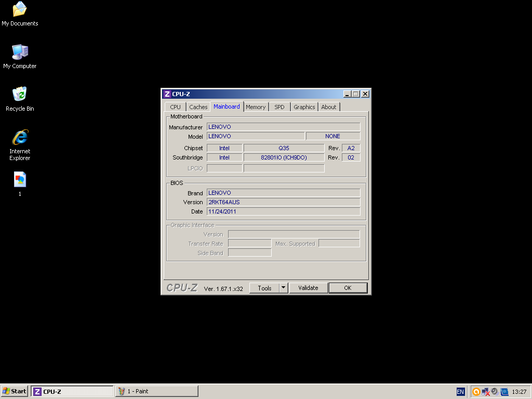Click the CPU-Z title bar Z icon

pyautogui.click(x=167, y=94)
